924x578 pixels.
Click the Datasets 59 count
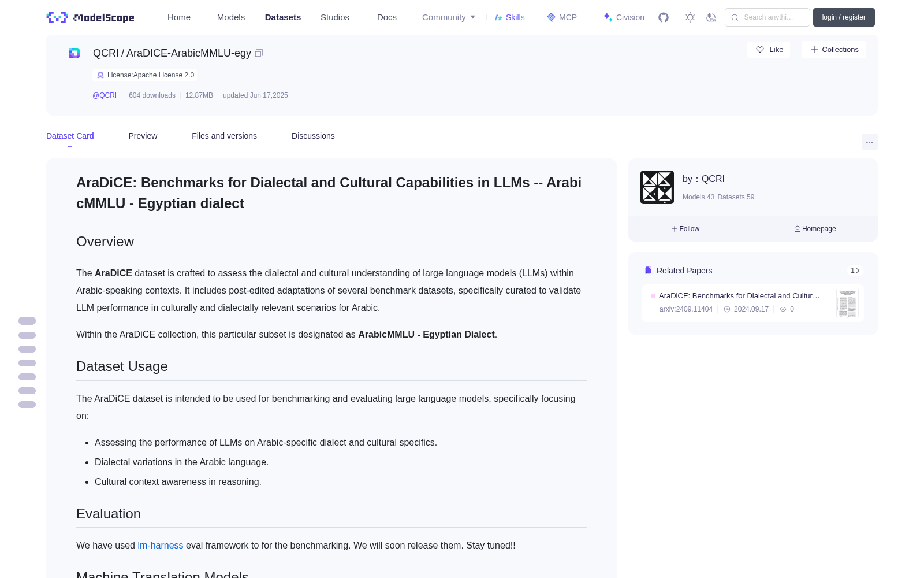pyautogui.click(x=736, y=197)
